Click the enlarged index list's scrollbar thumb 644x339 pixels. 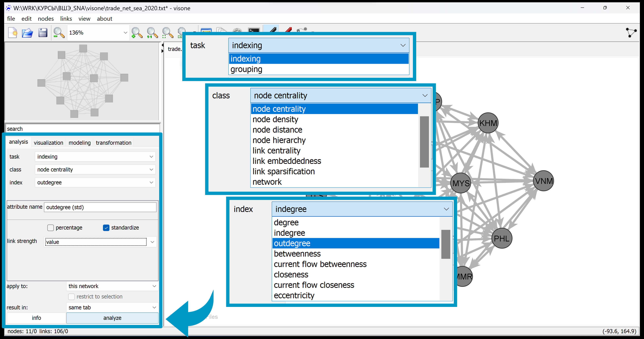(446, 244)
